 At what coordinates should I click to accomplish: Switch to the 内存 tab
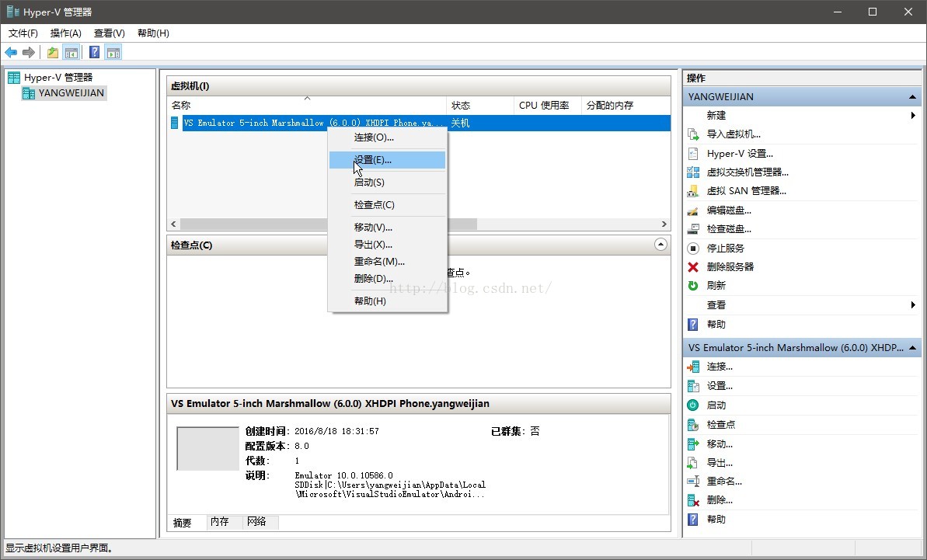[x=224, y=522]
